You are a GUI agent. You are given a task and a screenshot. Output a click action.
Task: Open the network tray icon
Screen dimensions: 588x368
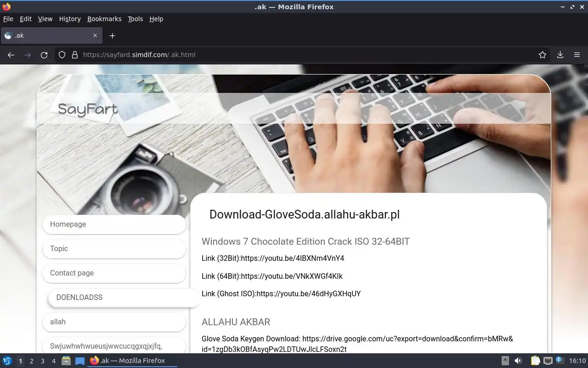point(548,361)
